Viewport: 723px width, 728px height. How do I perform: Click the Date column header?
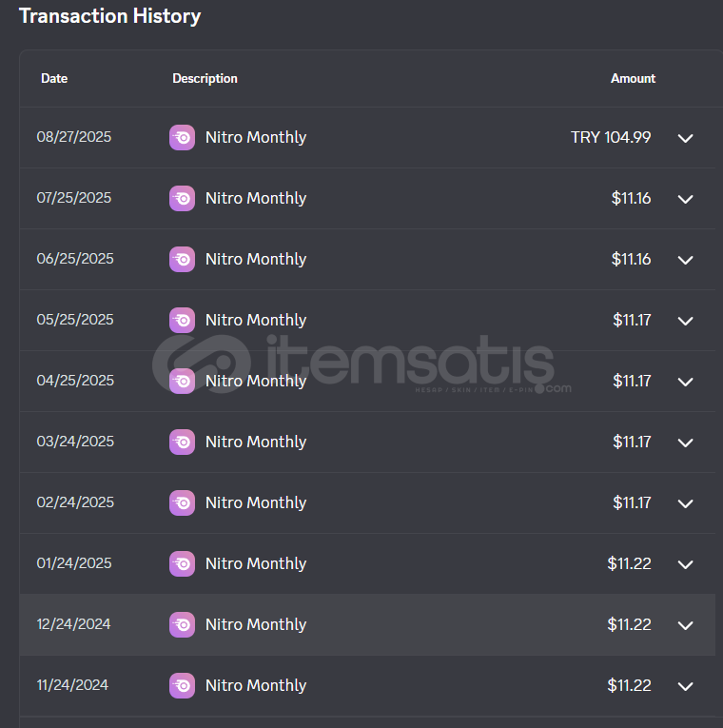click(x=54, y=78)
